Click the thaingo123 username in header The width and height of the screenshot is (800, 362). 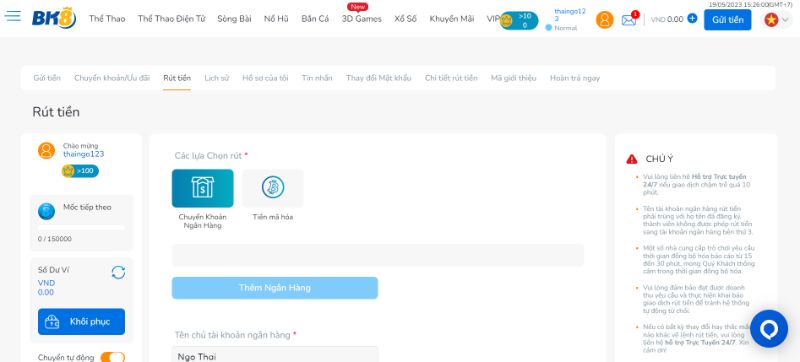[x=570, y=15]
